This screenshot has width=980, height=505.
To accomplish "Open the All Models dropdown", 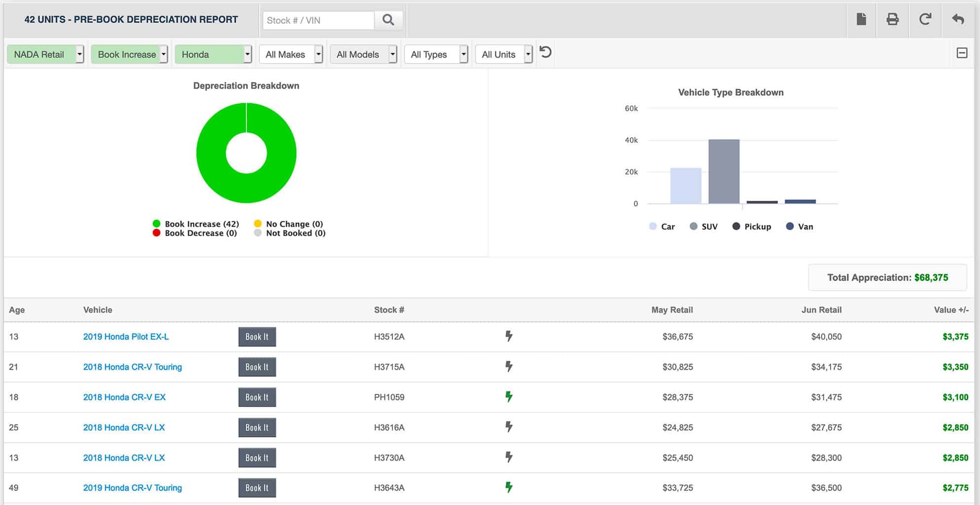I will click(x=363, y=54).
